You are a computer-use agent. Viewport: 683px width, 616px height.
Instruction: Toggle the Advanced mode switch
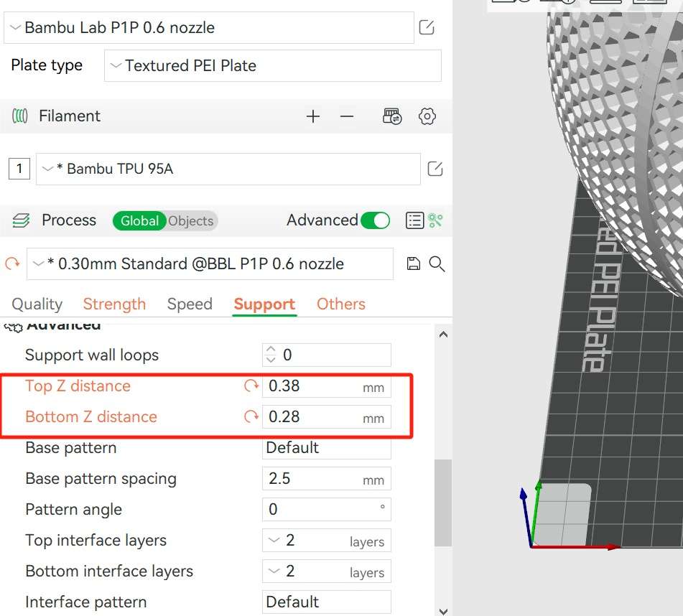click(x=375, y=220)
